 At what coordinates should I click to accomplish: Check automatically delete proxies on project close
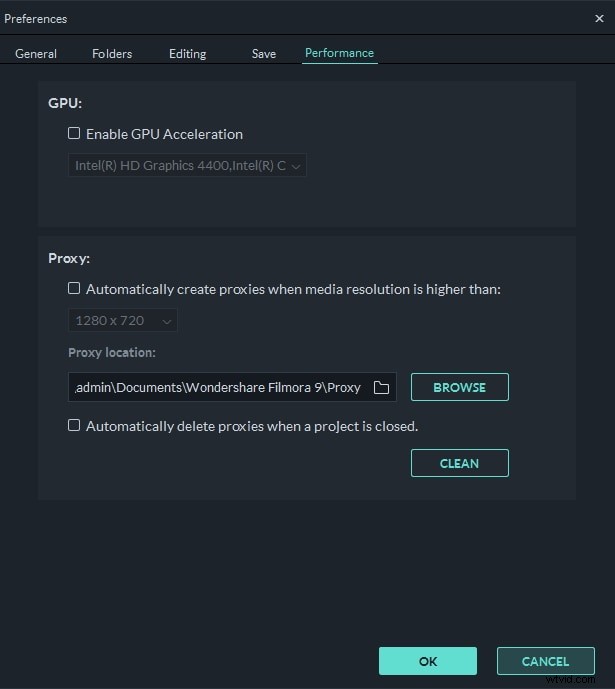(74, 426)
